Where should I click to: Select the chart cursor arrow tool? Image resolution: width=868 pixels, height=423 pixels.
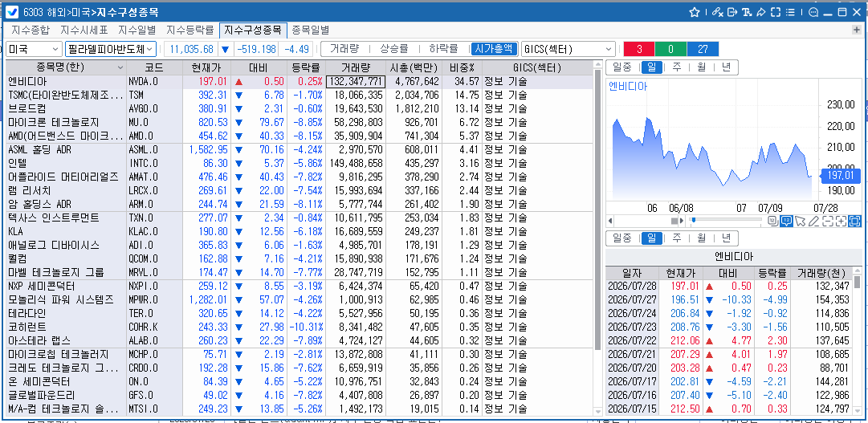(800, 221)
